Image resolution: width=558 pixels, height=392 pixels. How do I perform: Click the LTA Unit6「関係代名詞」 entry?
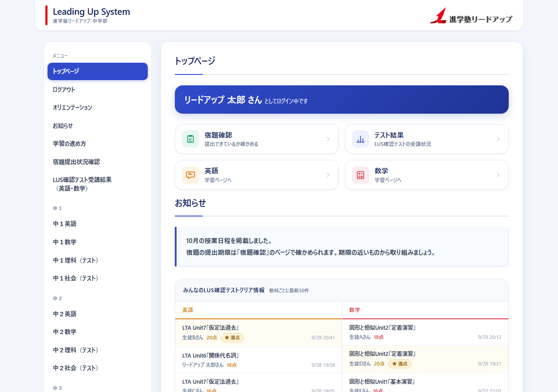coord(259,360)
